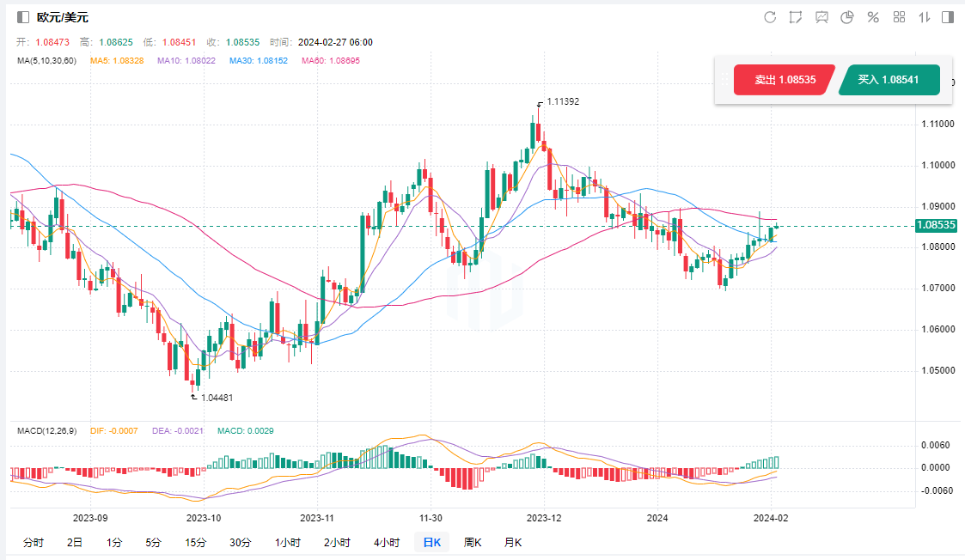This screenshot has height=560, width=965.
Task: Select the 分时 timeframe tab
Action: [x=33, y=542]
